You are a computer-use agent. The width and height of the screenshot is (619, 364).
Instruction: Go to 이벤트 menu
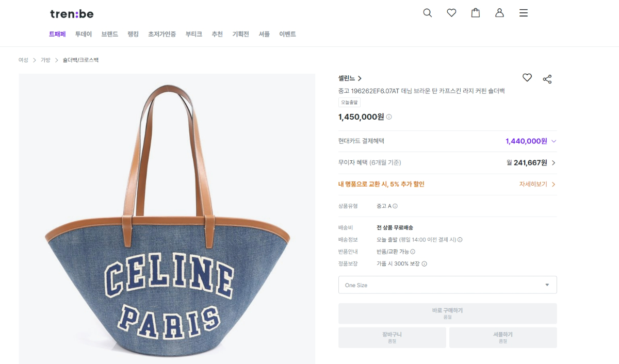[287, 34]
